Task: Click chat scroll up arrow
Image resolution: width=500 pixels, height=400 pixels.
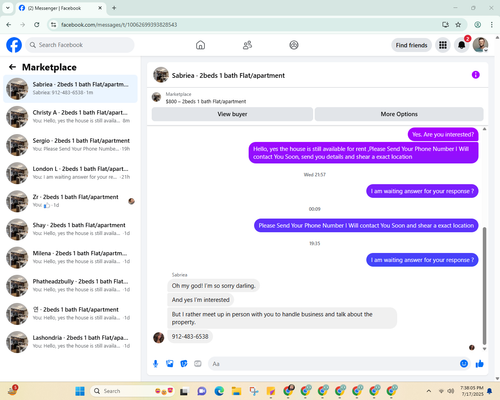Action: pyautogui.click(x=484, y=129)
